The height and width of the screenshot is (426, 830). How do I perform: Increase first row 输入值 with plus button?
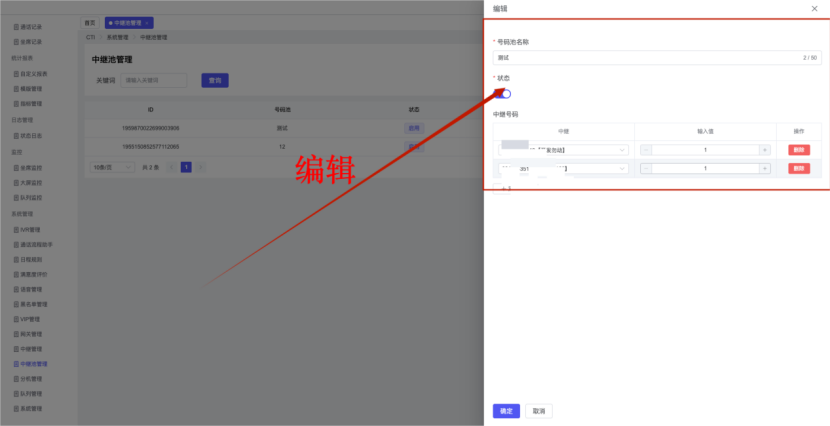765,150
